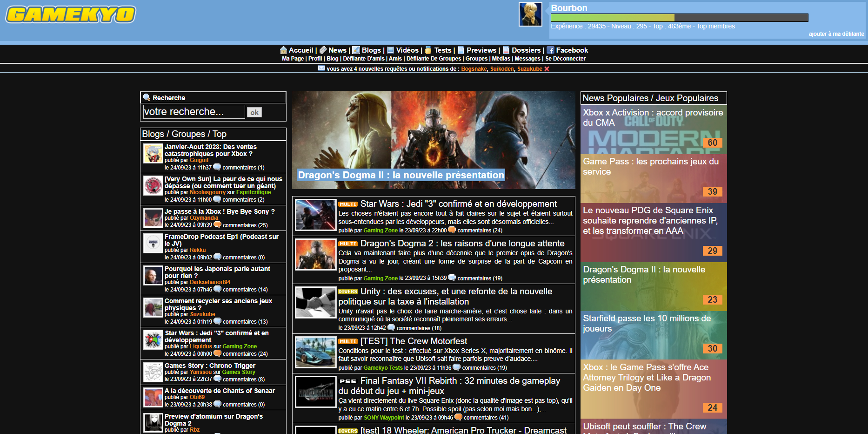Click comment bubble on Janvier-Aout 2023 post

coord(217,167)
